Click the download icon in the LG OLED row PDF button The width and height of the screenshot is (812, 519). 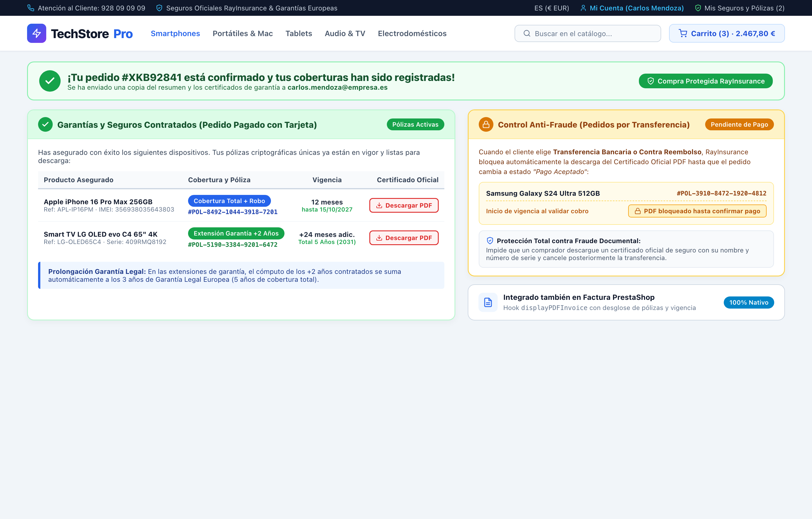point(379,238)
